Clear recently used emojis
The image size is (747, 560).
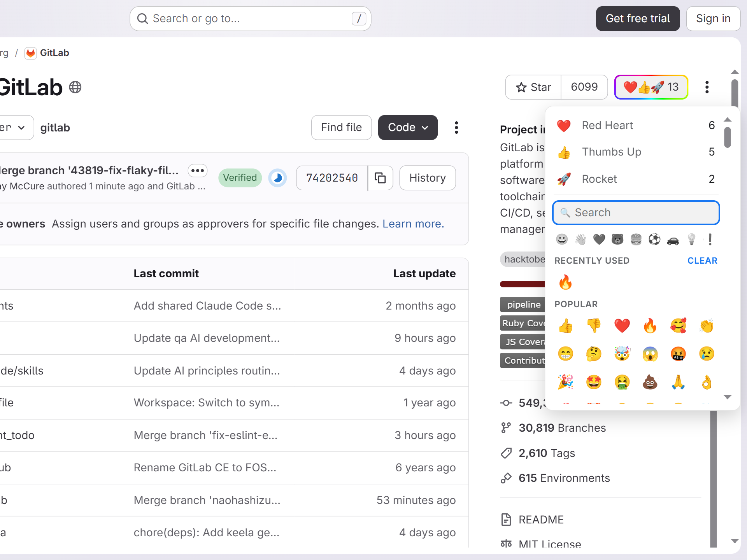702,261
